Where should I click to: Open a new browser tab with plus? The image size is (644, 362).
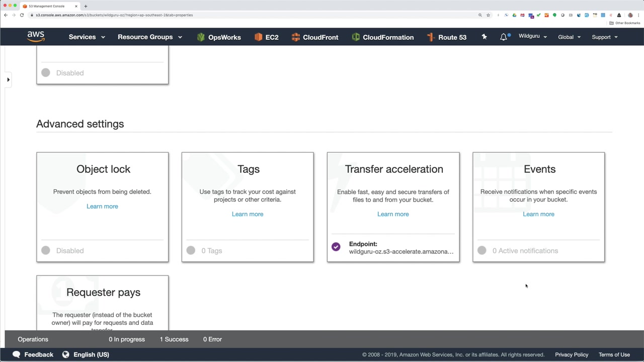86,6
